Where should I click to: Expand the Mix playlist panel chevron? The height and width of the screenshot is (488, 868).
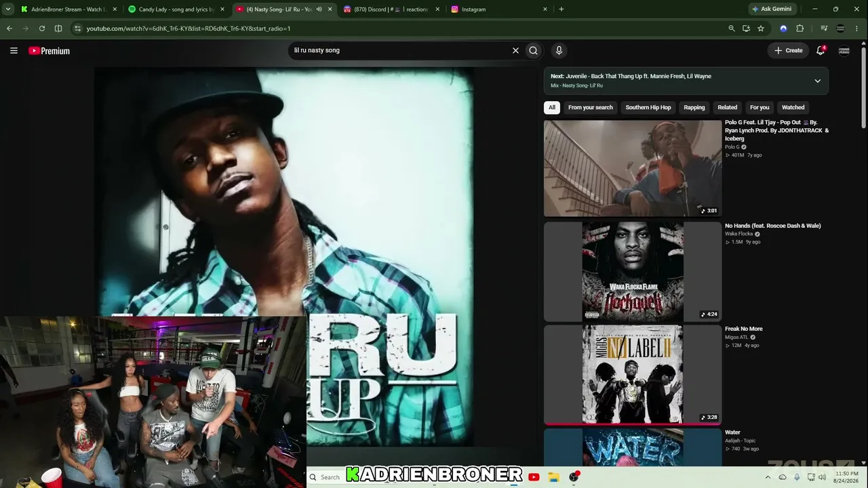point(817,81)
